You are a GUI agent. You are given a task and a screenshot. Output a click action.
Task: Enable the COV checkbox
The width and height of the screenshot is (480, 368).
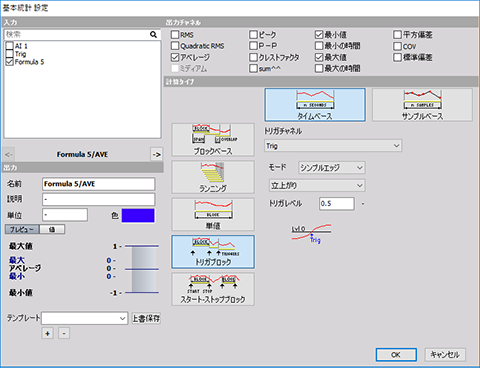tap(397, 46)
